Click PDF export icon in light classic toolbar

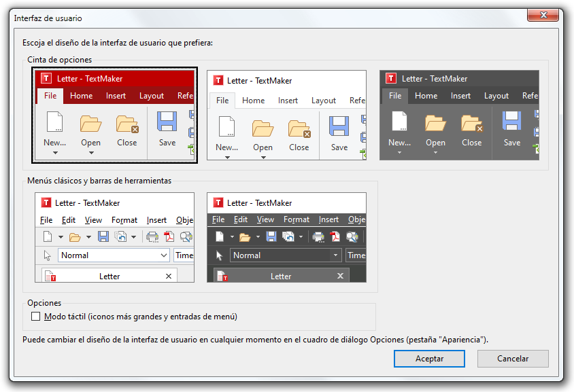tap(169, 237)
